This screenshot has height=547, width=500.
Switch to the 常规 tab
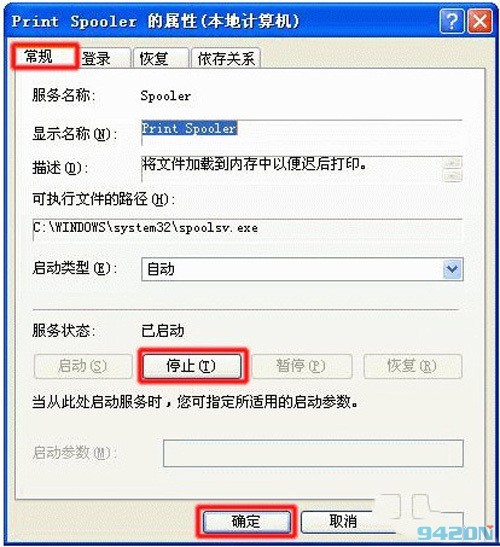(44, 56)
